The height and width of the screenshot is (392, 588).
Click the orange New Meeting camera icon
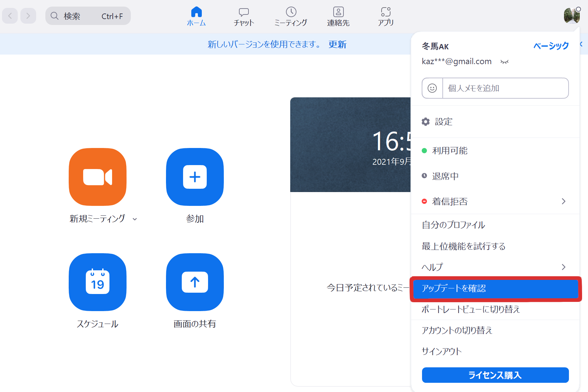(98, 177)
